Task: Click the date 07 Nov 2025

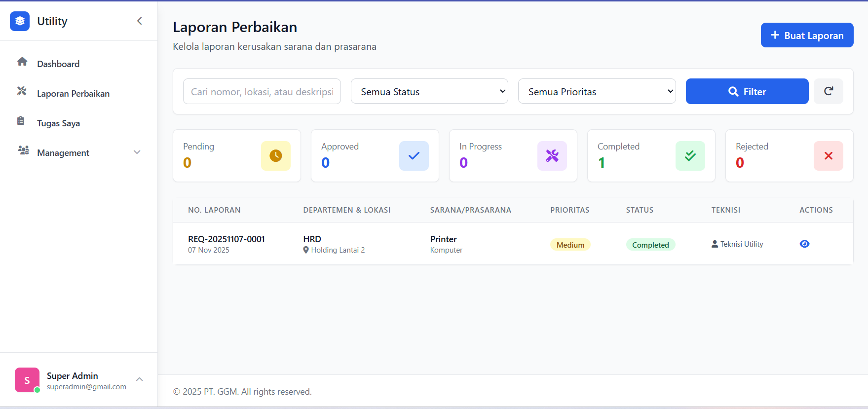Action: tap(209, 250)
